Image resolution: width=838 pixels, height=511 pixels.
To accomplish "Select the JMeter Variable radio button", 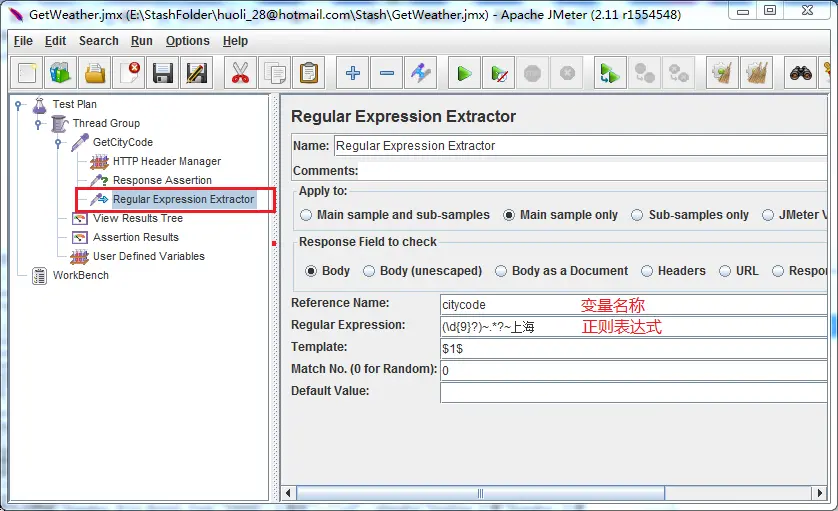I will point(768,215).
